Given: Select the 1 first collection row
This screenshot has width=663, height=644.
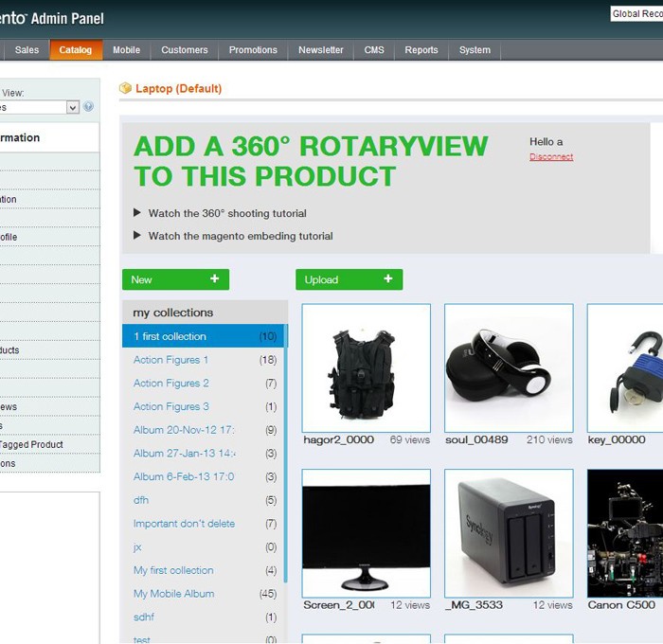Looking at the screenshot, I should point(205,336).
